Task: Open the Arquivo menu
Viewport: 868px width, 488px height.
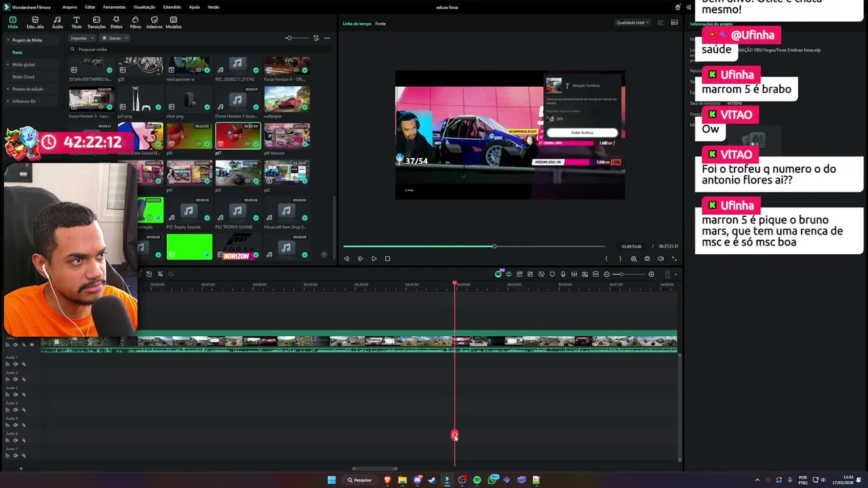Action: point(69,7)
